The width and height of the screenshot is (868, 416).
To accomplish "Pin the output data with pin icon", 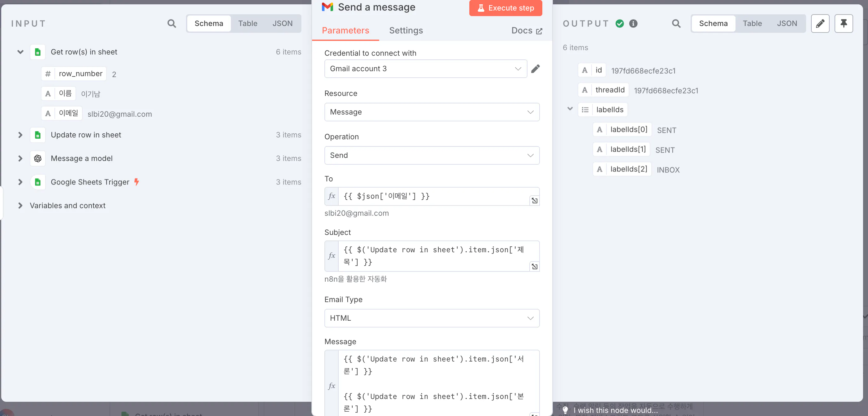I will [x=844, y=24].
